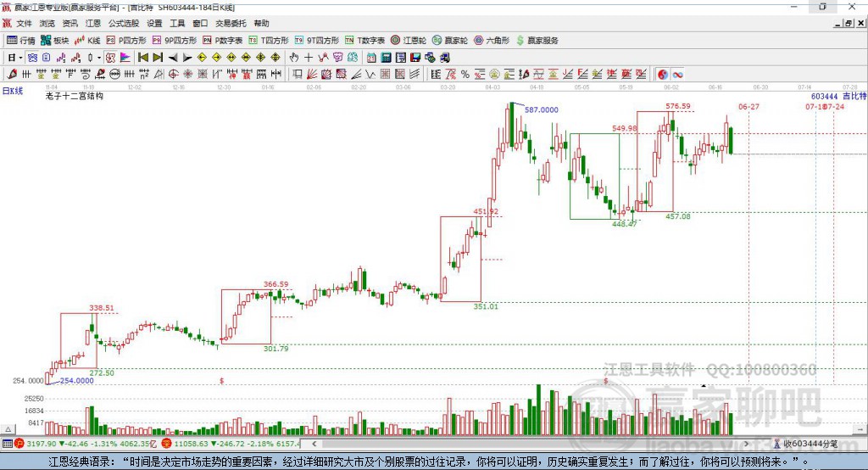The width and height of the screenshot is (868, 470).
Task: Click the black left arrow icon
Action: pos(173,58)
